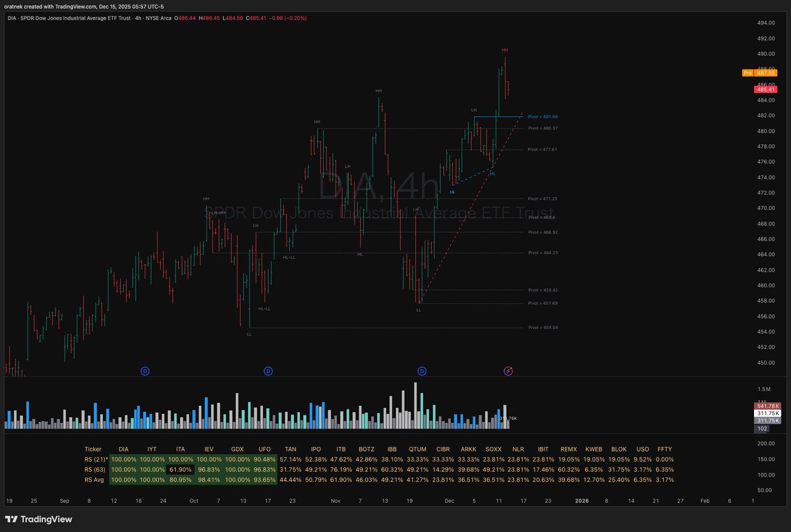The height and width of the screenshot is (532, 791).
Task: Click the IYT column header in the table
Action: tap(152, 448)
